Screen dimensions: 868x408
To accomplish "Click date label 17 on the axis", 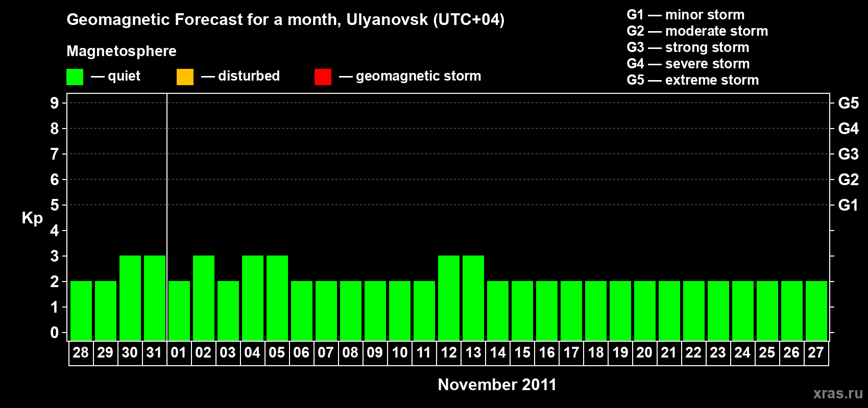I will point(571,353).
